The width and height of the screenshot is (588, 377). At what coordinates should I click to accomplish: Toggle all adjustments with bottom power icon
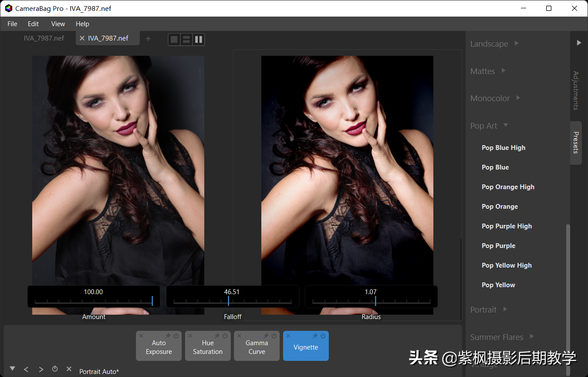[55, 369]
